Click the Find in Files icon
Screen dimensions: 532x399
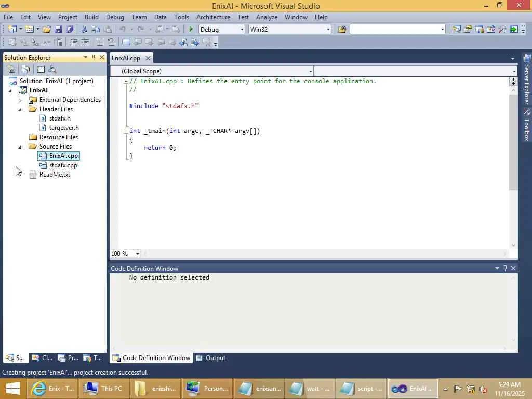(x=342, y=30)
